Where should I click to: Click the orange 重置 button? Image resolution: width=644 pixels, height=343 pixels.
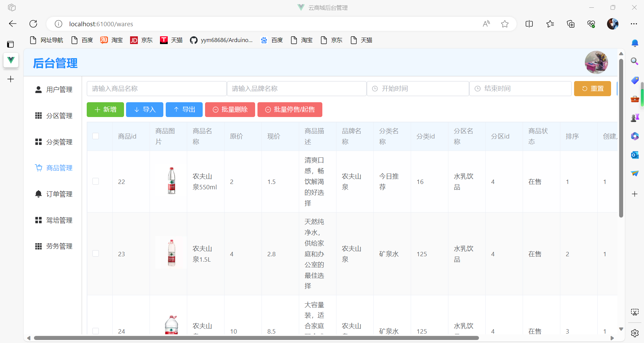coord(593,89)
